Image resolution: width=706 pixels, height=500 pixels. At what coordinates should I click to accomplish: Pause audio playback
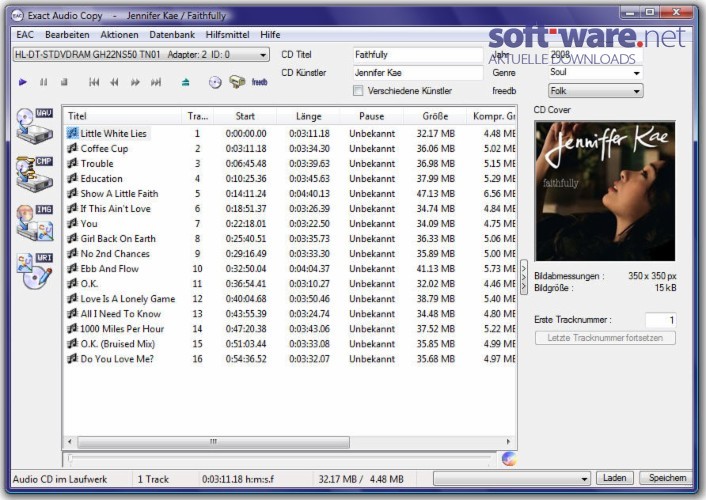43,82
